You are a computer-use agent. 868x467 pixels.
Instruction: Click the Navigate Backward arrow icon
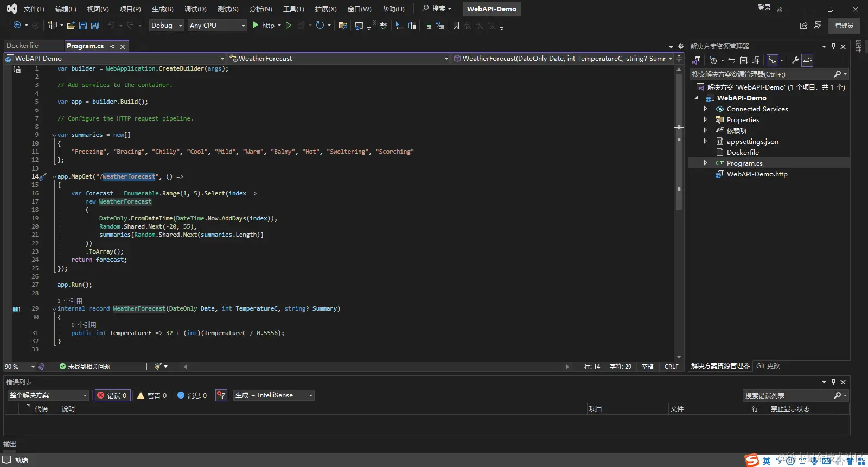coord(17,25)
